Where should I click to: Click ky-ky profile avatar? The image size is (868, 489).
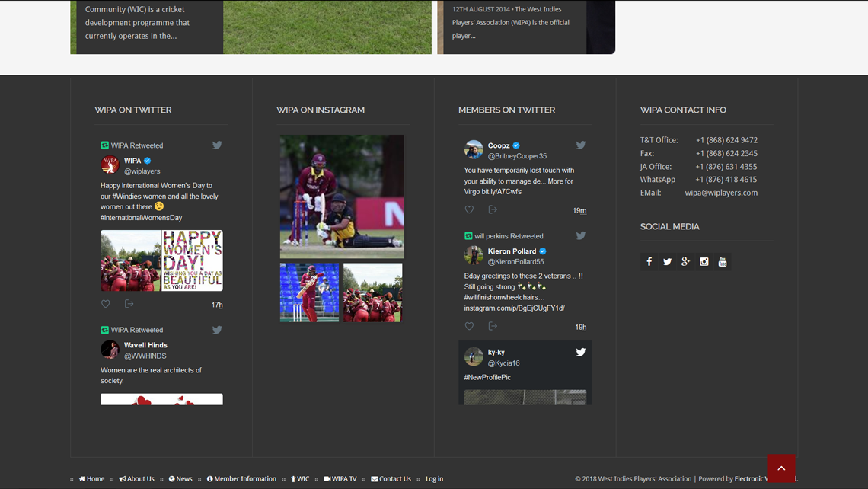pyautogui.click(x=474, y=357)
